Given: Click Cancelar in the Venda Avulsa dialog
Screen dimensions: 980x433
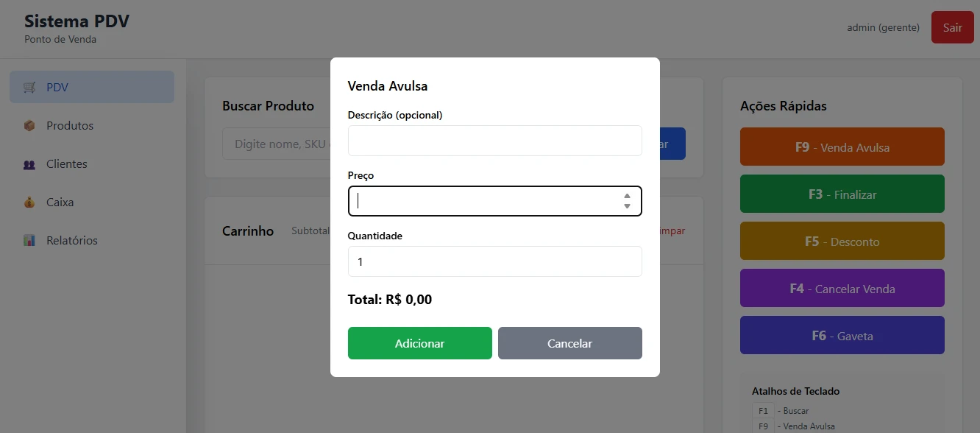Looking at the screenshot, I should coord(569,343).
